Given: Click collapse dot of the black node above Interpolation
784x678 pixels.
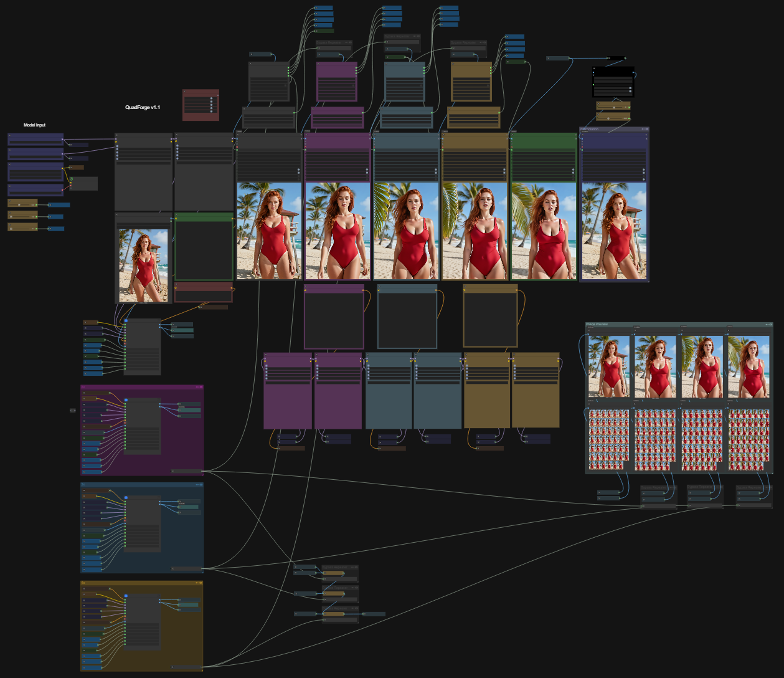Looking at the screenshot, I should [594, 69].
